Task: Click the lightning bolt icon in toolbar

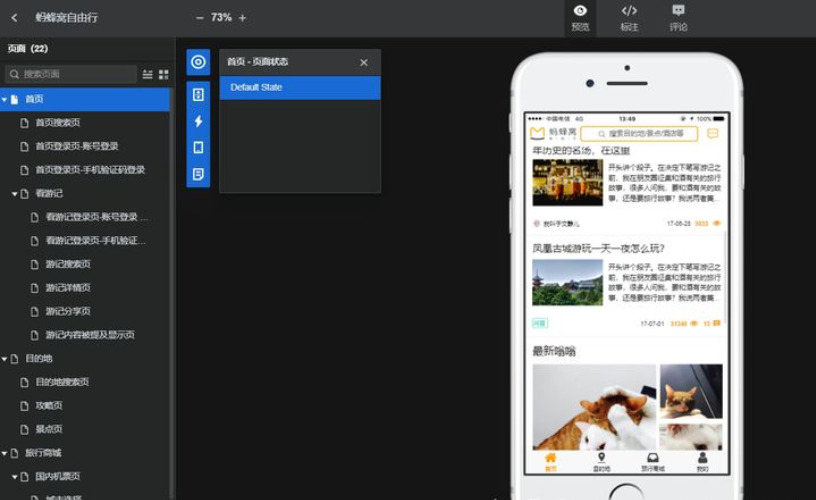Action: point(198,121)
